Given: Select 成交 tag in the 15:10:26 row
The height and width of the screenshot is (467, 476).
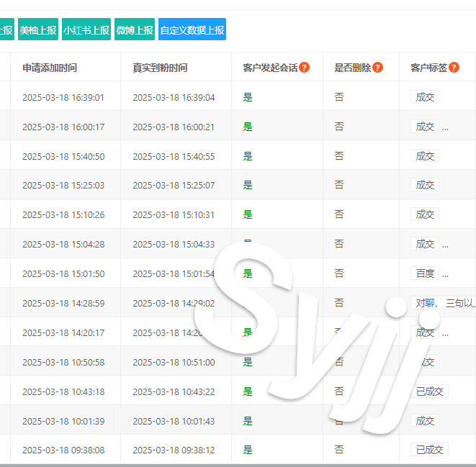Looking at the screenshot, I should coord(425,214).
